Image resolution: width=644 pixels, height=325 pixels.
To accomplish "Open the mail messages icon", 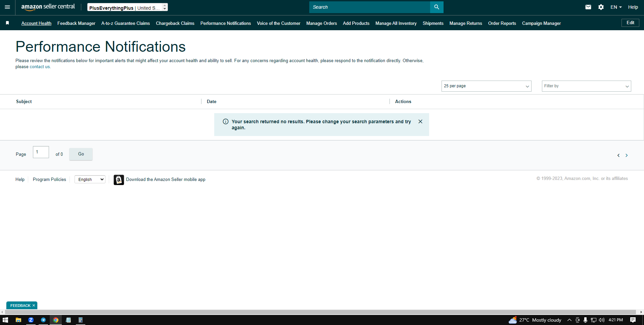I will [x=588, y=7].
